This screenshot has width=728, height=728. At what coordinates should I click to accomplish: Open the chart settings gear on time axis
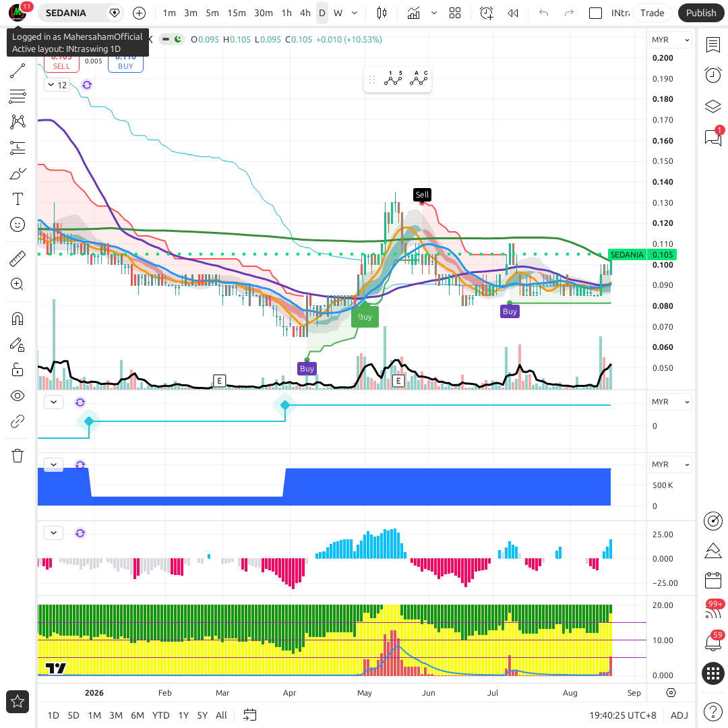point(671,693)
